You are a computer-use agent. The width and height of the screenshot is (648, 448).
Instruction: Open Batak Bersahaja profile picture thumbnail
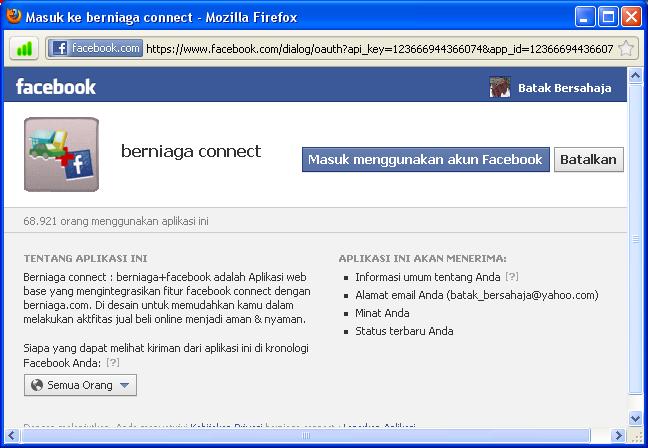coord(500,87)
